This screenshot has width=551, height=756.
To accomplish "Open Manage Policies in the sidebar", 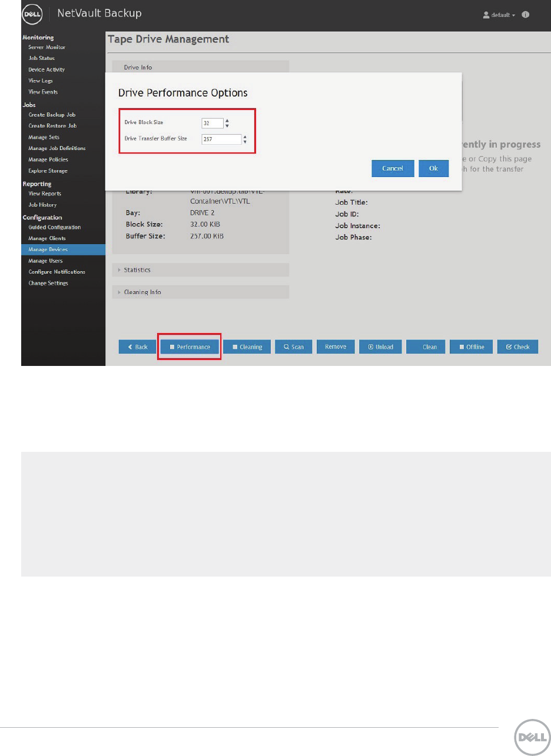I will click(48, 159).
